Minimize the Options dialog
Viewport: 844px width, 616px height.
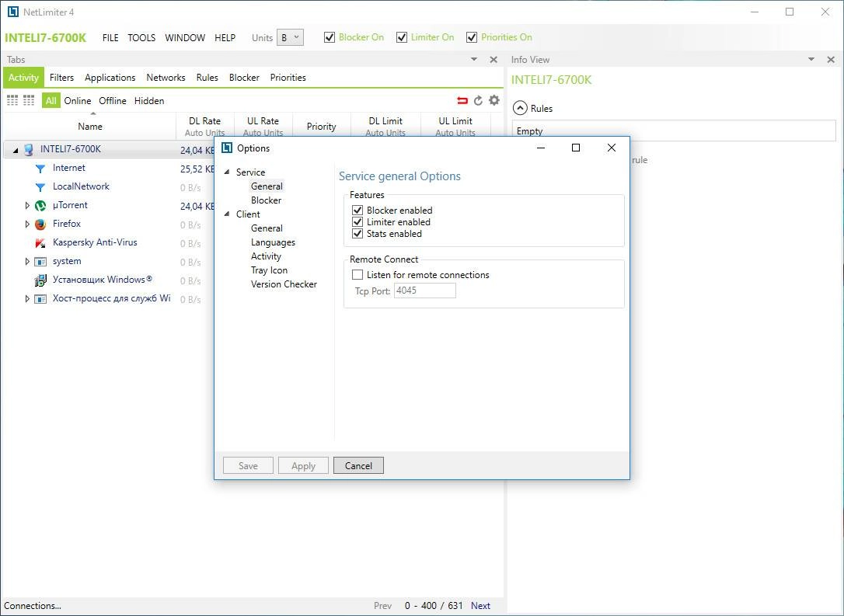click(x=541, y=148)
